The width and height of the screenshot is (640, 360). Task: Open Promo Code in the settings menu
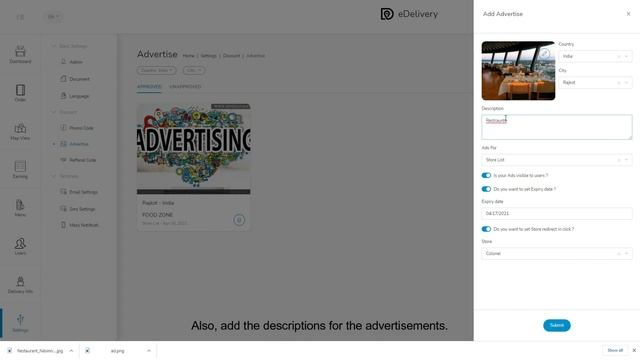(77, 128)
